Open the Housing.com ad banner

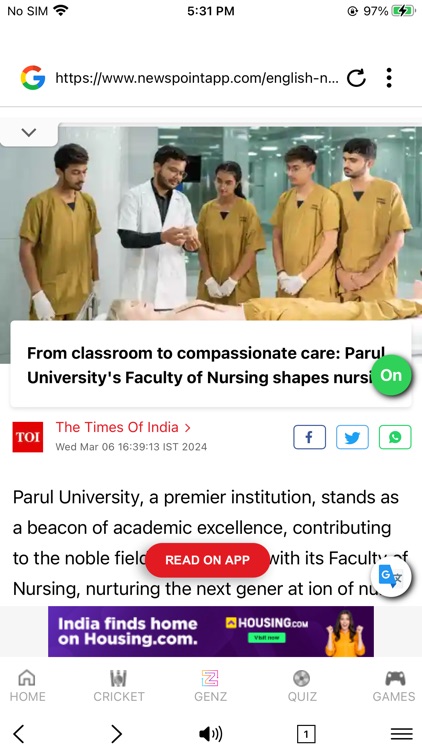(x=211, y=631)
